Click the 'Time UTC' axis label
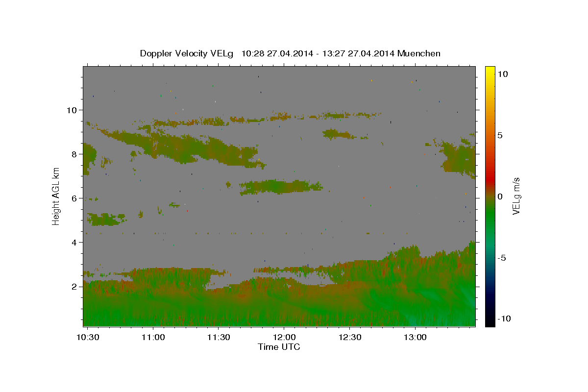588x392 pixels. click(279, 347)
